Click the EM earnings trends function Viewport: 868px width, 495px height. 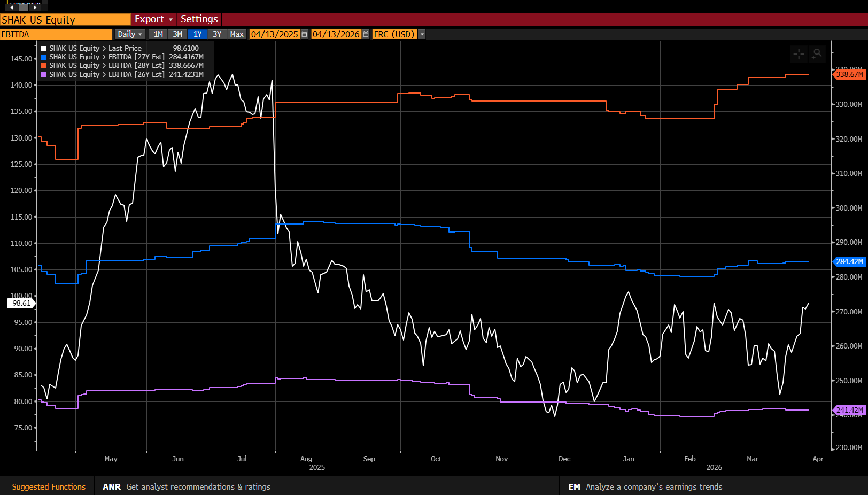click(x=645, y=487)
